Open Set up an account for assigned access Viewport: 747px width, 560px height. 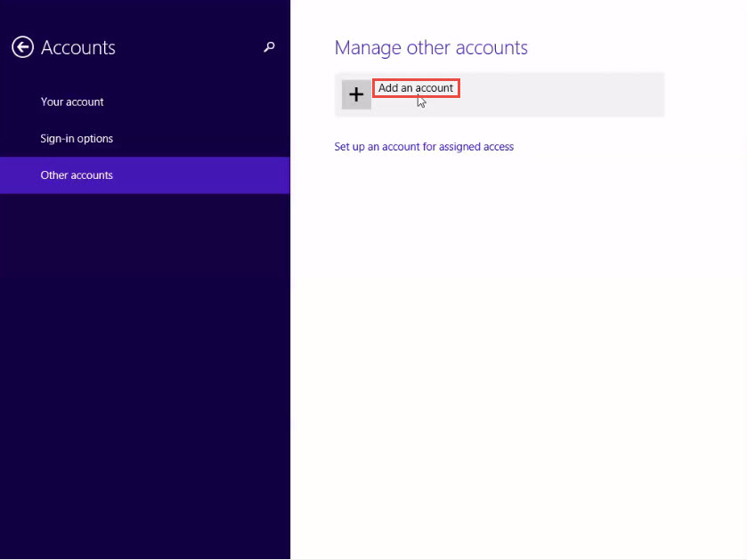point(424,147)
